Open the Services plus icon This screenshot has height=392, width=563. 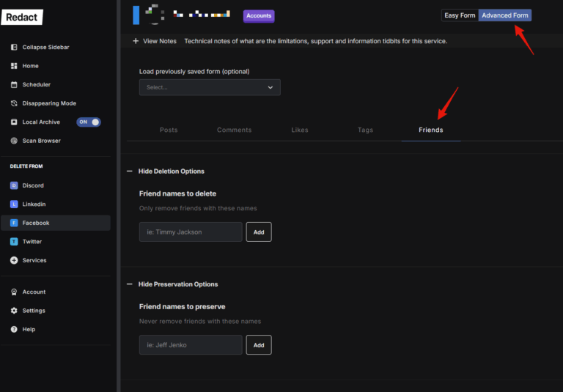[15, 260]
